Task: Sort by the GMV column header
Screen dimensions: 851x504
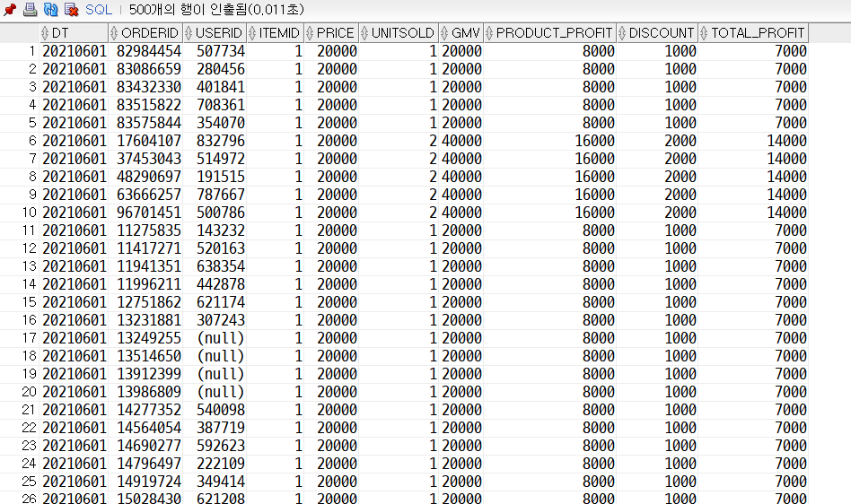Action: tap(461, 33)
